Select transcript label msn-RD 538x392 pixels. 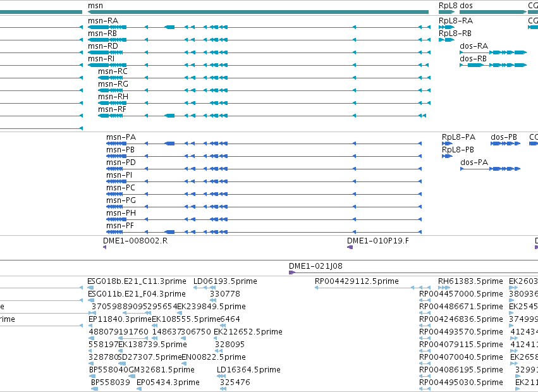click(102, 46)
